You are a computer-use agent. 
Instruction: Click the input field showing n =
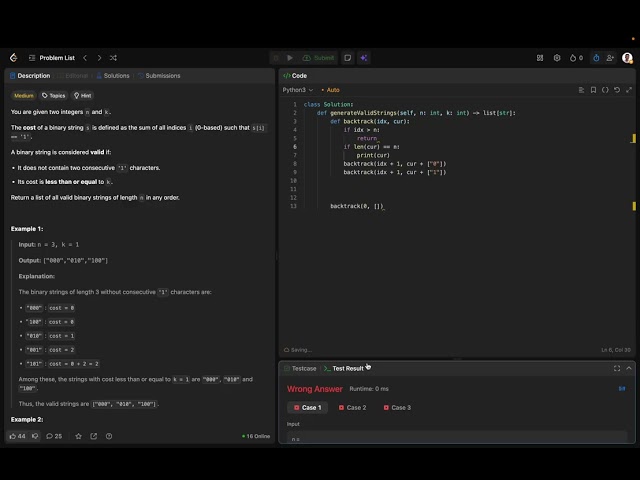tap(457, 437)
